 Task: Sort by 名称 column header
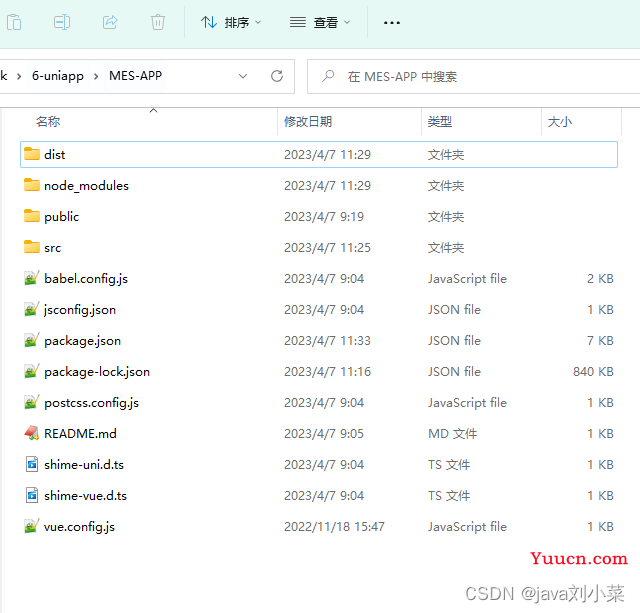(x=48, y=121)
